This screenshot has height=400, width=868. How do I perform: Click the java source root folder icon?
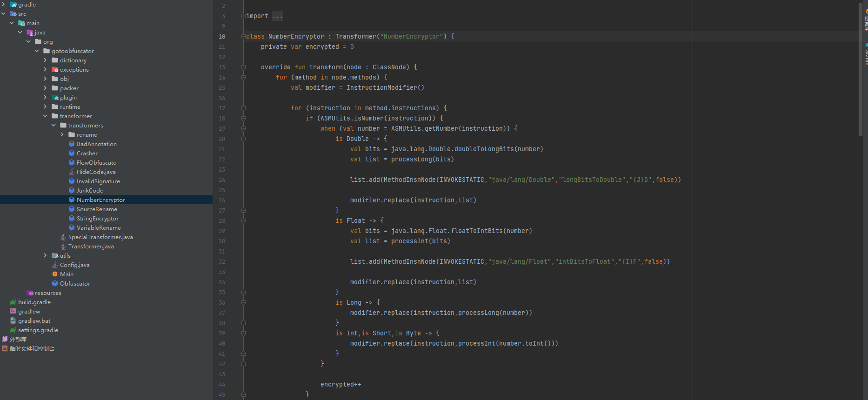30,32
